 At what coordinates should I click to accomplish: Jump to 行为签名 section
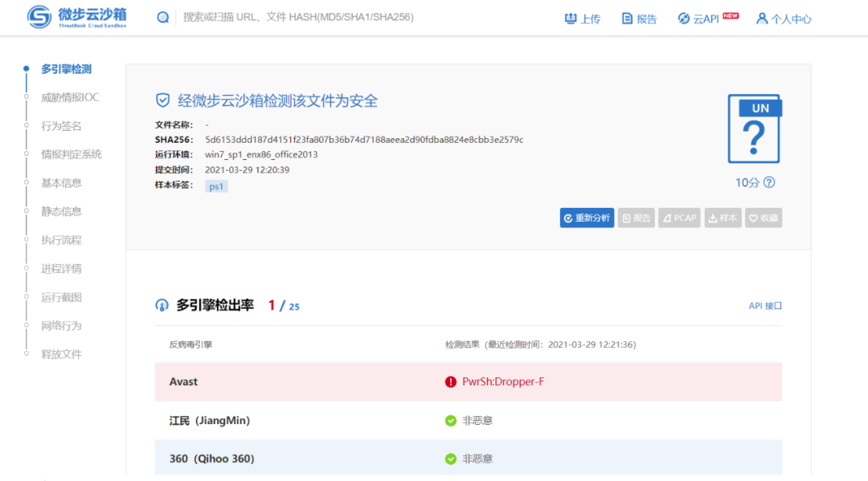(61, 126)
